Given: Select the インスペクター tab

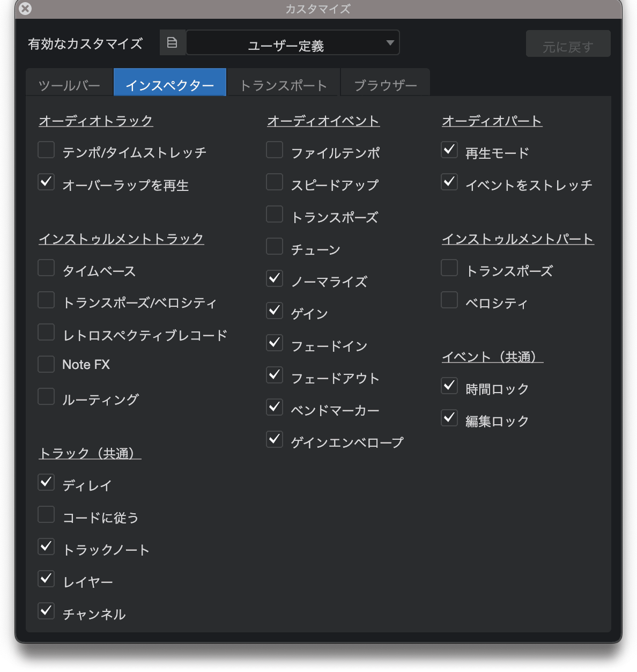Looking at the screenshot, I should [x=170, y=84].
